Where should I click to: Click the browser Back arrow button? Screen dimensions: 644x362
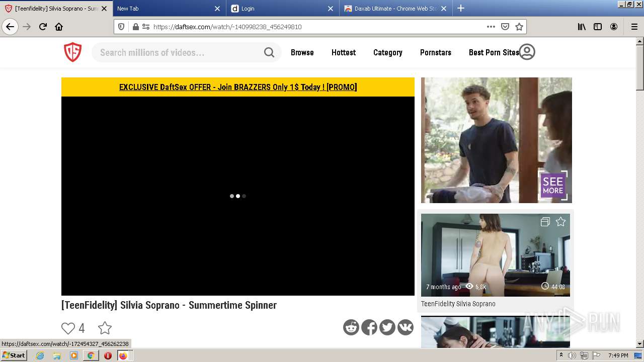click(x=10, y=27)
